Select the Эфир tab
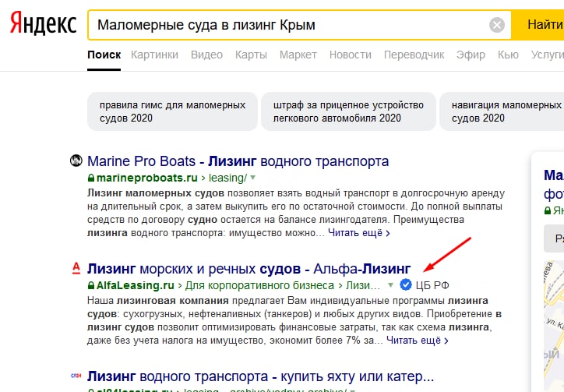The width and height of the screenshot is (564, 392). pyautogui.click(x=471, y=55)
